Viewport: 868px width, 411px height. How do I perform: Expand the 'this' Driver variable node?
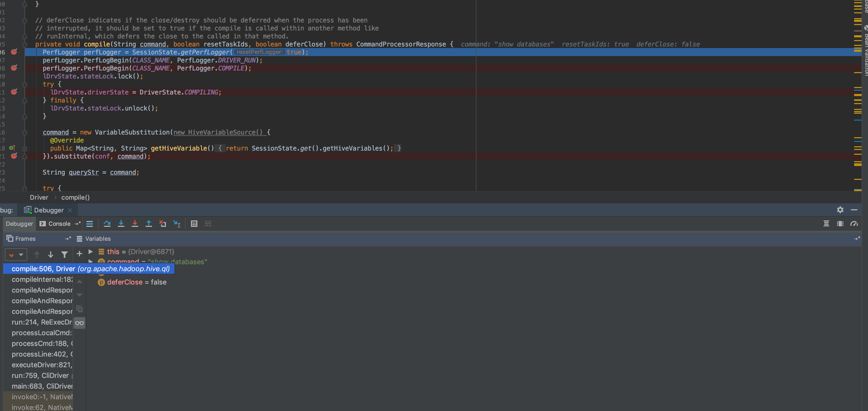click(x=91, y=251)
